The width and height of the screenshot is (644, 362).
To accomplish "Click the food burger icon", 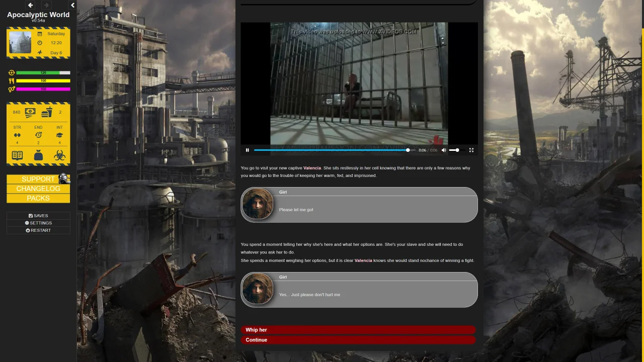I will point(47,112).
